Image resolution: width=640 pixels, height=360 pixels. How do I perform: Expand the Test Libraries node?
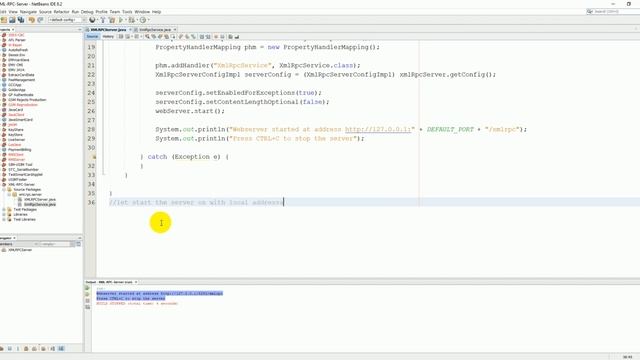click(x=4, y=220)
